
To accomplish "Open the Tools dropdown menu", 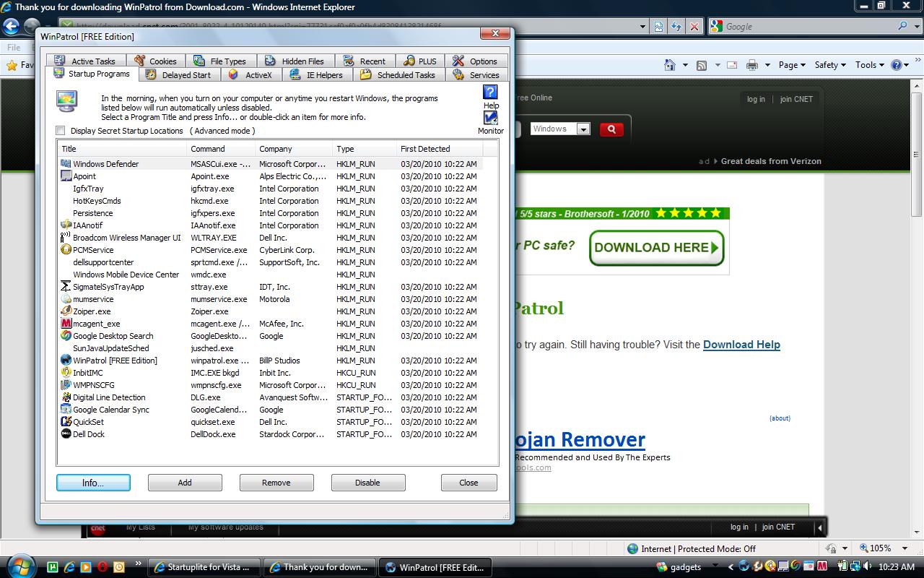I will coord(870,65).
